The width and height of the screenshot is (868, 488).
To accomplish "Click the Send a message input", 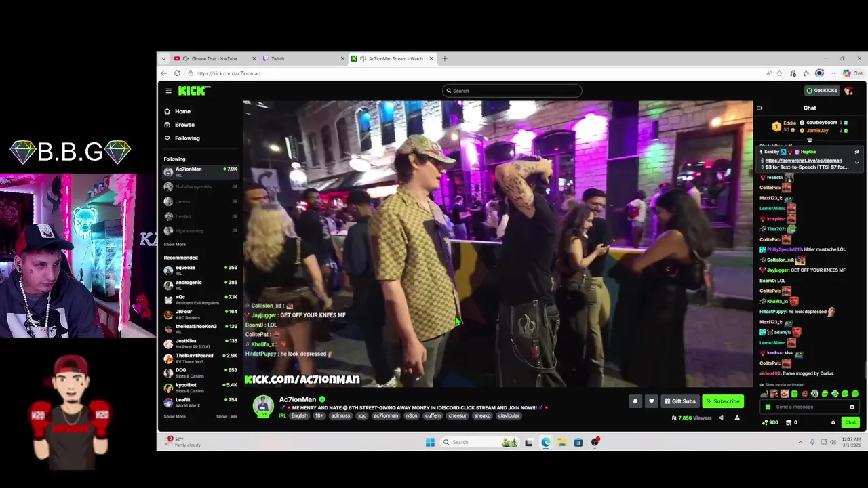I will (808, 407).
